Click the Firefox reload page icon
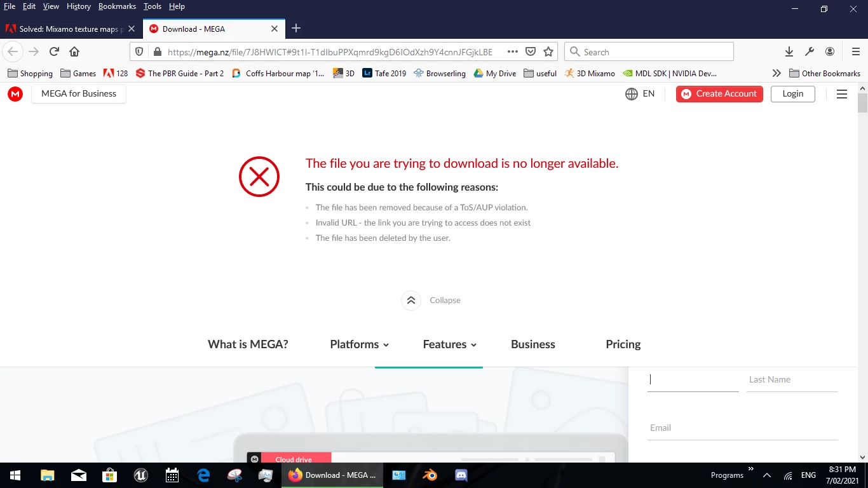Image resolution: width=868 pixels, height=488 pixels. (54, 51)
